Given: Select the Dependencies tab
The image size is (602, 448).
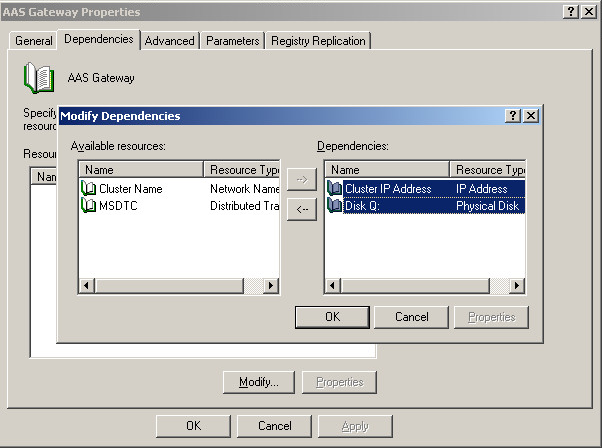Looking at the screenshot, I should pos(99,39).
